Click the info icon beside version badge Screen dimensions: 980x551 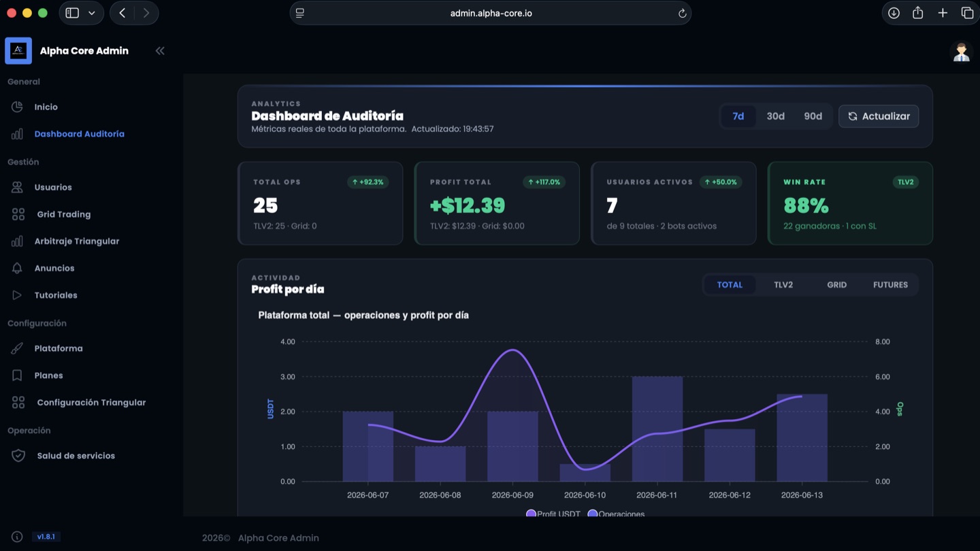click(17, 537)
